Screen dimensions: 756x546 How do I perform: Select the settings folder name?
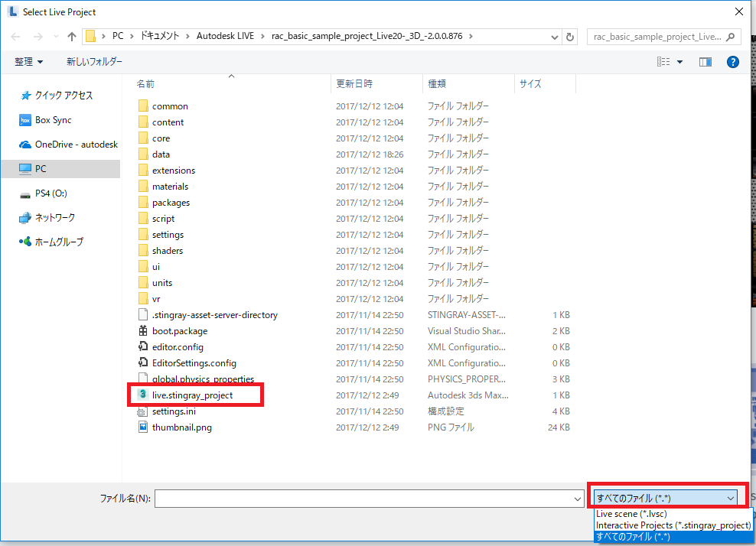coord(168,235)
